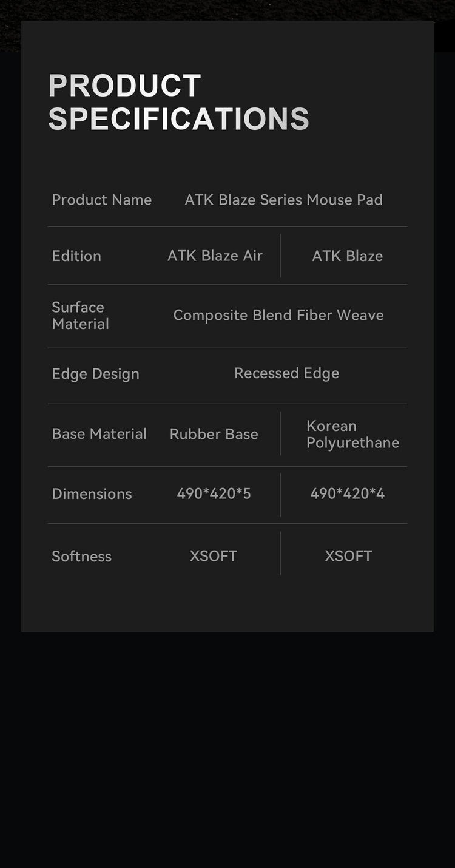Click the Korean Polyurethane cell
Viewport: 455px width, 868px height.
[352, 434]
